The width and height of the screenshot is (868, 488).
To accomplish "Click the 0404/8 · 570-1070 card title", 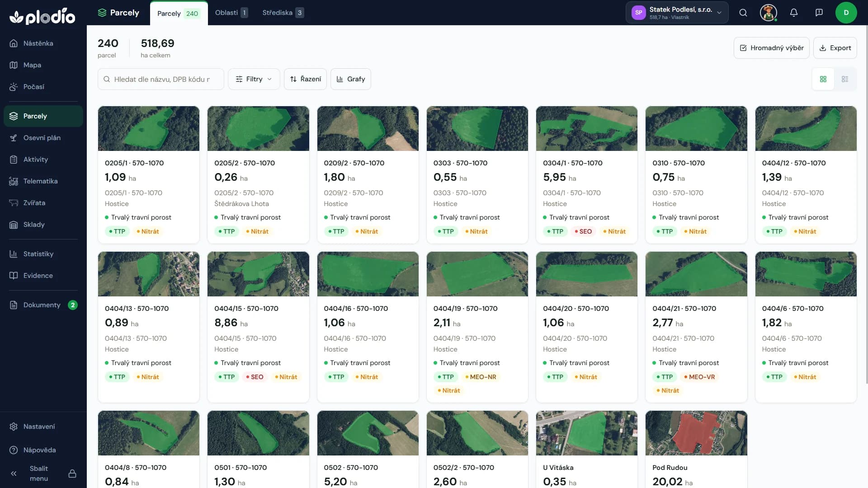I will point(136,468).
